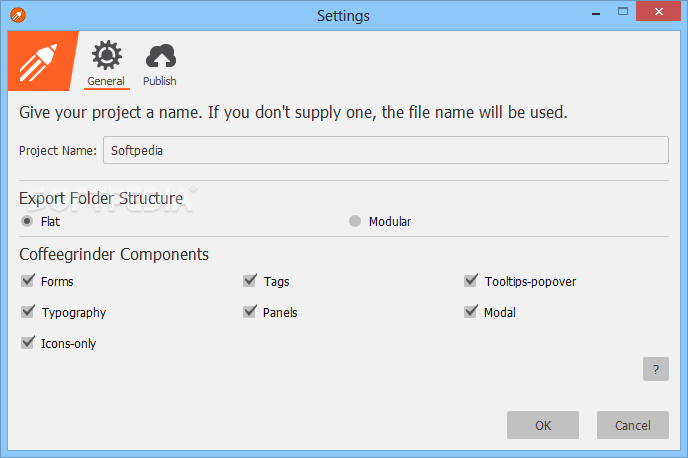Uncheck the Forms component checkbox

tap(28, 281)
